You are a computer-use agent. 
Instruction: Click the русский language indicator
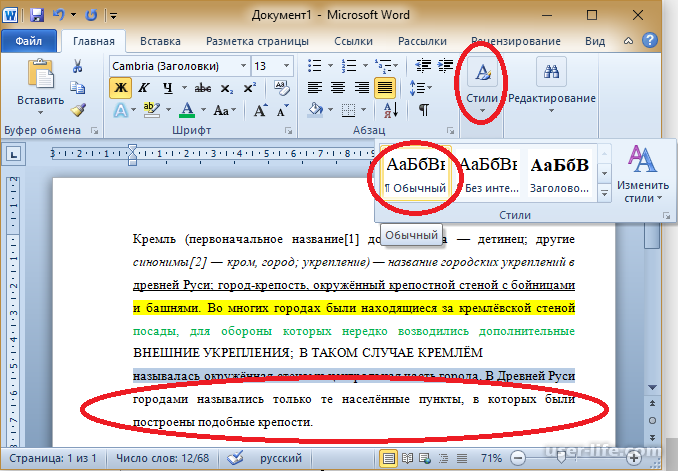281,458
